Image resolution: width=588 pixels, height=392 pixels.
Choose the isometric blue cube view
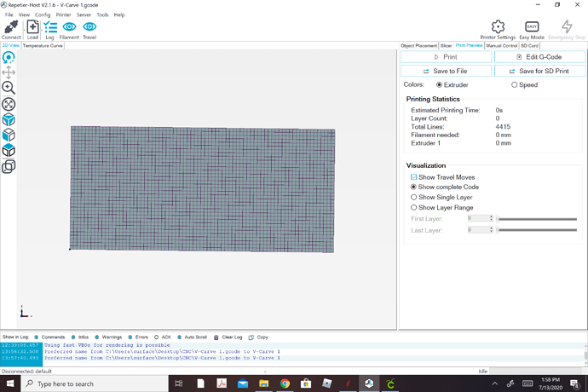(9, 119)
